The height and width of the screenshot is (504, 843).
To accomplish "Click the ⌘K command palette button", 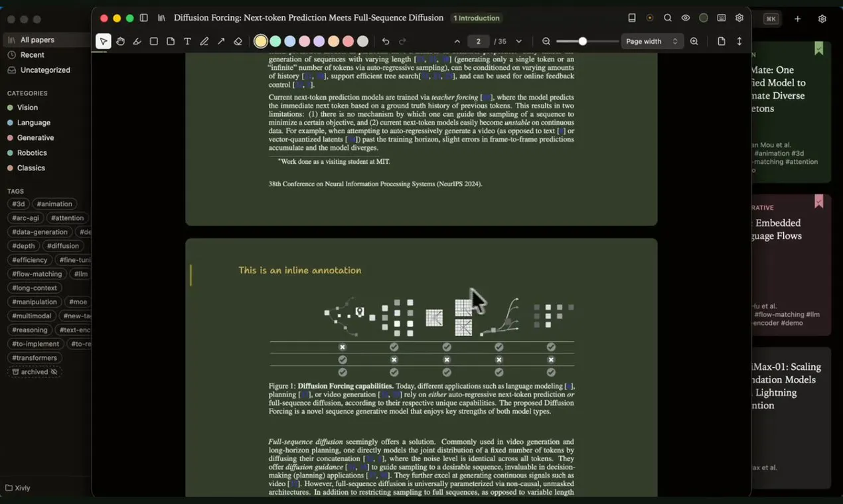I will [771, 19].
